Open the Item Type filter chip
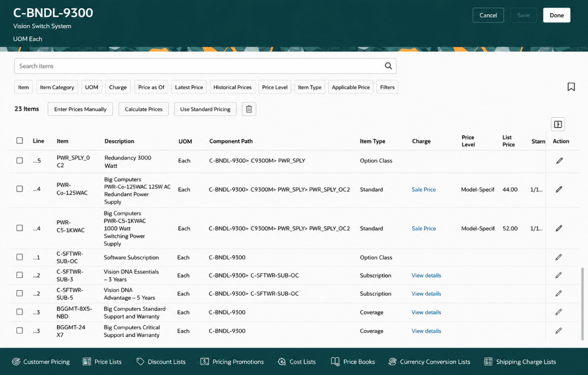 pyautogui.click(x=310, y=87)
